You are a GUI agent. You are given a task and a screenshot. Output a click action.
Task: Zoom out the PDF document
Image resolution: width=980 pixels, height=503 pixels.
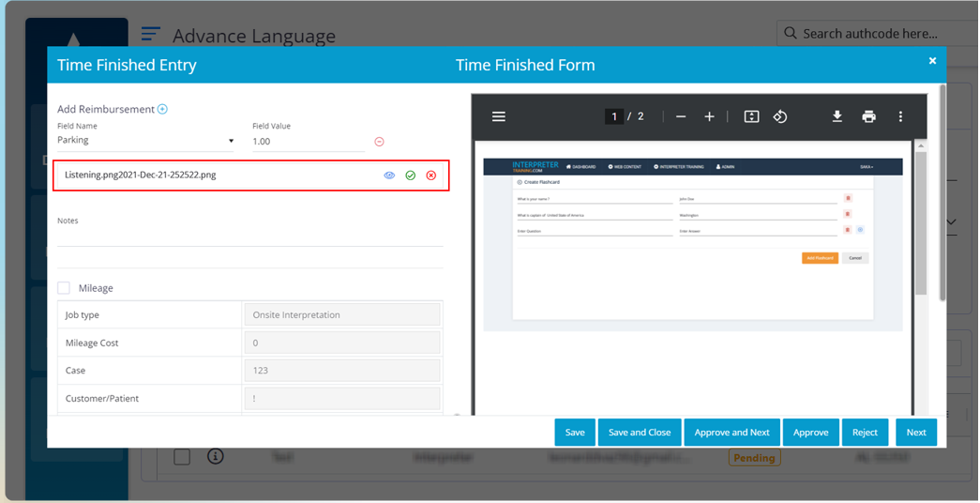coord(681,116)
